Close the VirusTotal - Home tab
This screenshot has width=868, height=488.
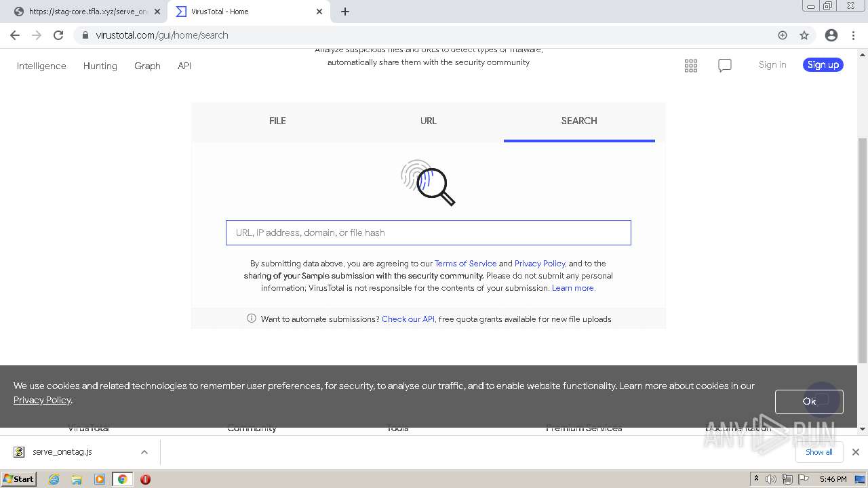pos(319,12)
